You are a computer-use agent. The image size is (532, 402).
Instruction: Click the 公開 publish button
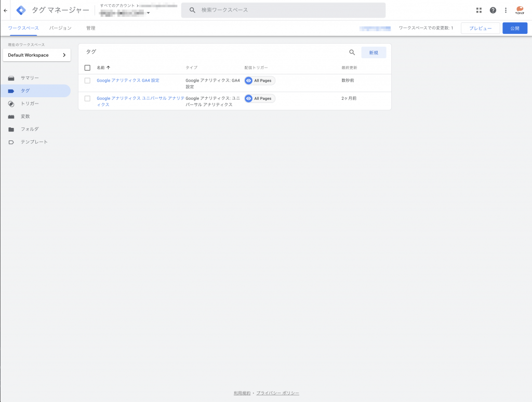[x=515, y=28]
